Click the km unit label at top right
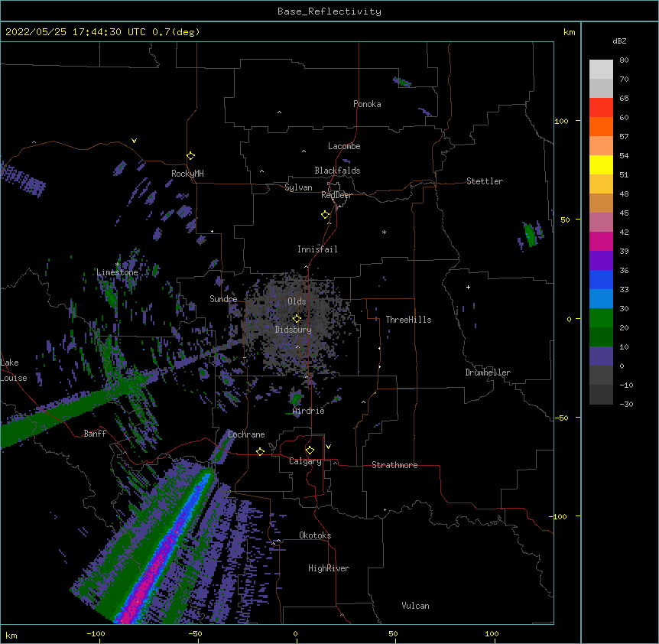This screenshot has height=644, width=659. coord(569,32)
